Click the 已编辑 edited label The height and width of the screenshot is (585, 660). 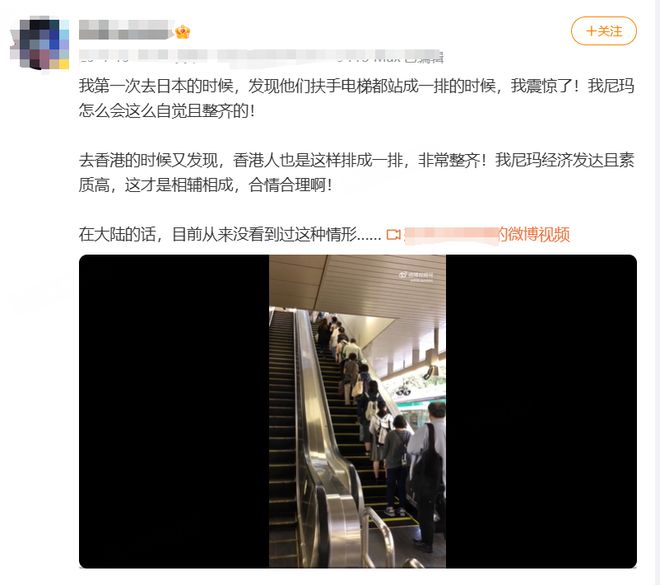point(424,57)
